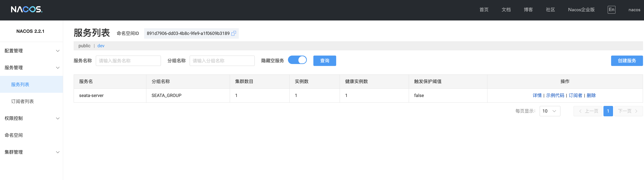Open the page size dropdown showing 10

click(x=550, y=111)
